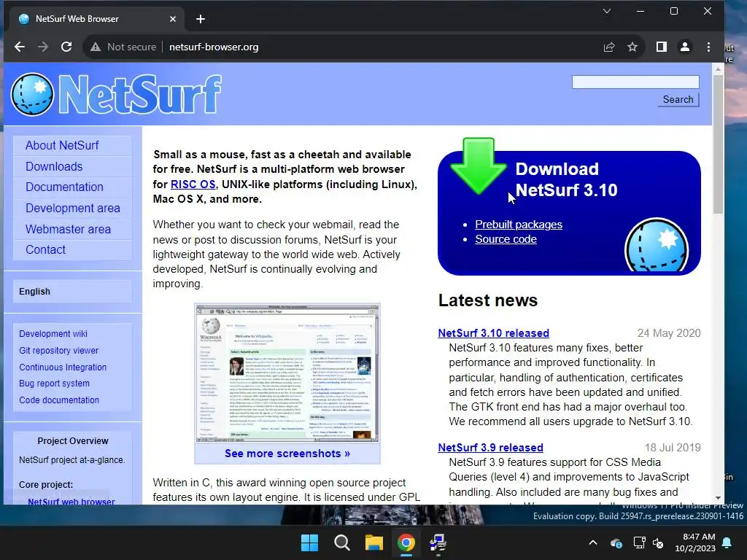Close the NetSurf Web Browser tab
747x560 pixels.
point(173,19)
